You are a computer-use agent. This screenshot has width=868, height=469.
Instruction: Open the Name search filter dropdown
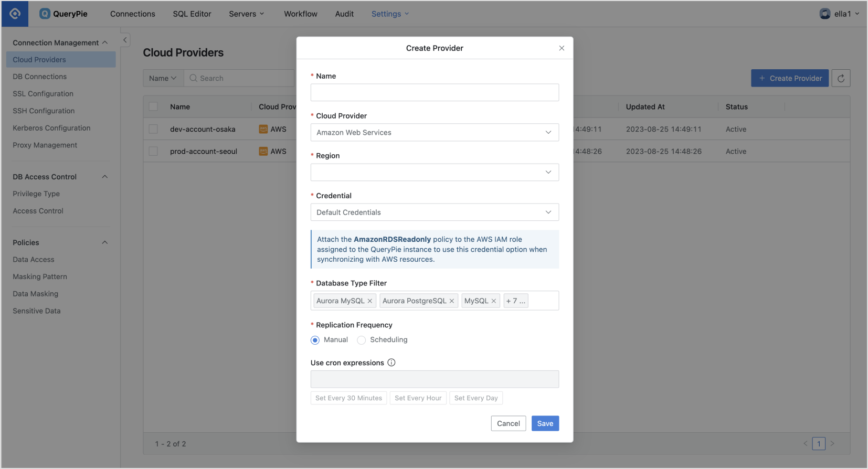(x=163, y=78)
